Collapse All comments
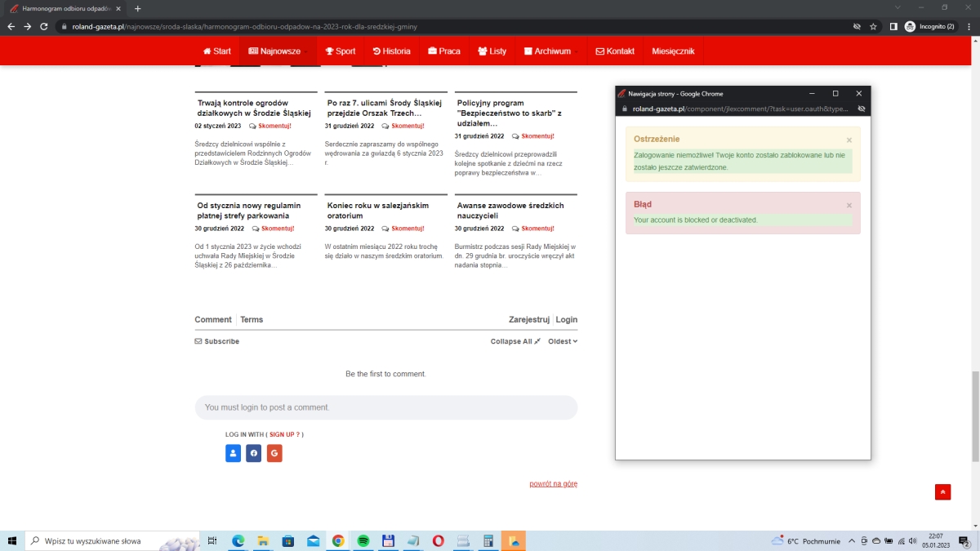The width and height of the screenshot is (980, 551). click(515, 341)
